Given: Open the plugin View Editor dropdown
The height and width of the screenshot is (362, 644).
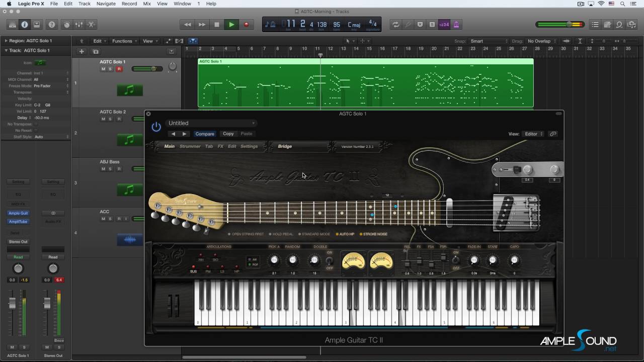Looking at the screenshot, I should pos(534,134).
